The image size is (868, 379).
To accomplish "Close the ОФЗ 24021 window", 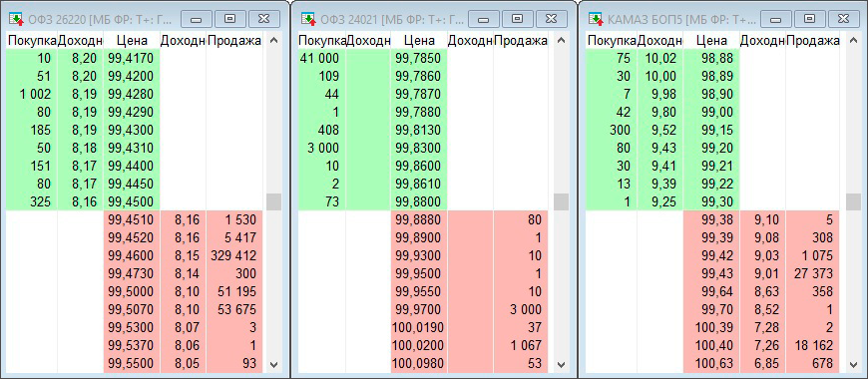I will tap(552, 19).
